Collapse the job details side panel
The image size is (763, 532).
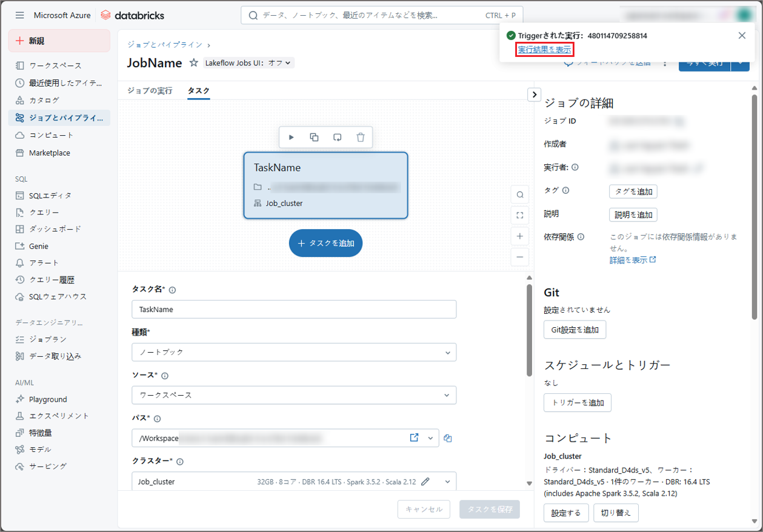pyautogui.click(x=534, y=95)
